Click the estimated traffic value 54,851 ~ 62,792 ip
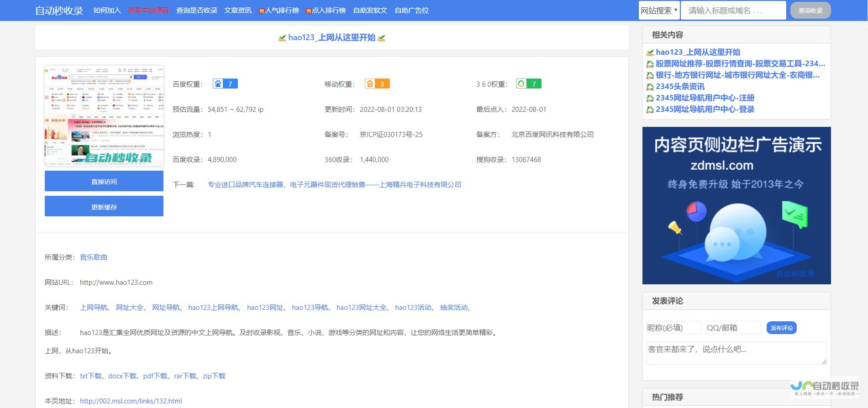The width and height of the screenshot is (868, 408). click(236, 110)
